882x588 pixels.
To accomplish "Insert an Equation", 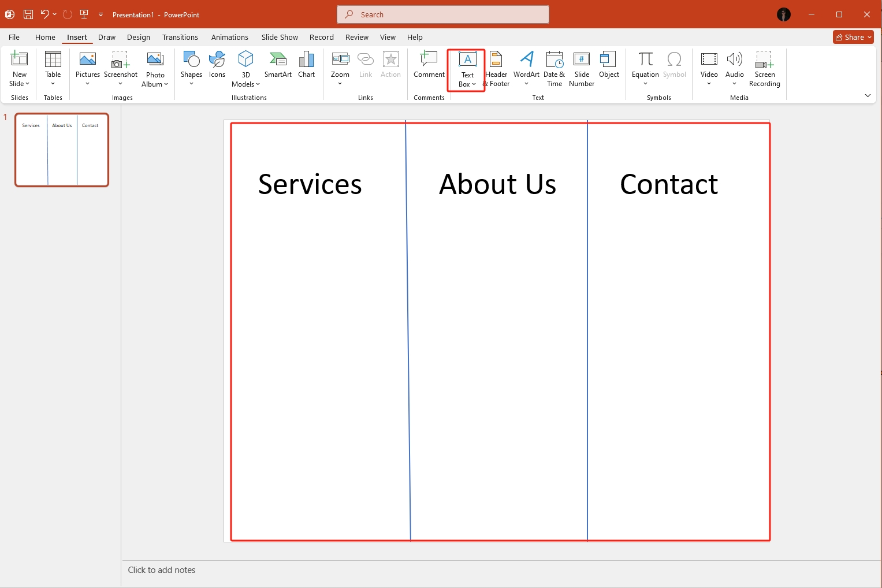I will [x=645, y=68].
